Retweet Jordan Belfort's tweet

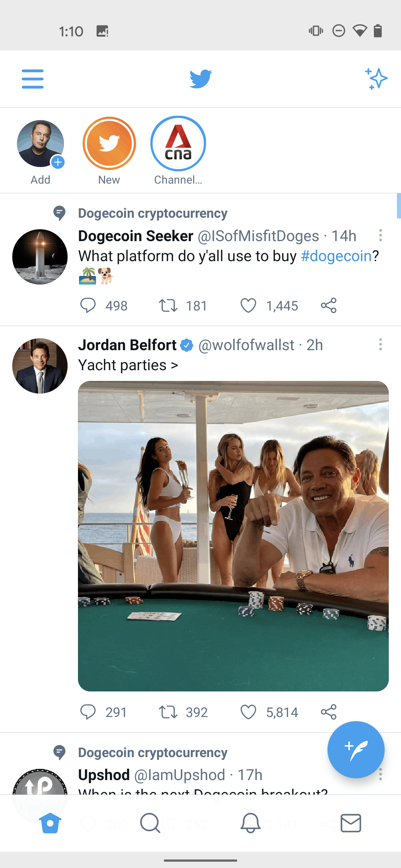tap(168, 712)
